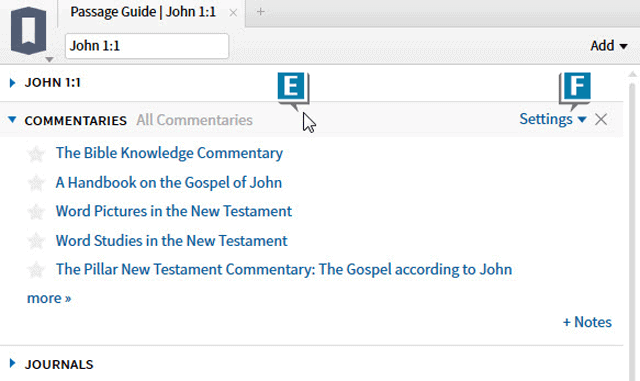Click the vertical scrollbar track
Viewport: 640px width, 381px height.
tap(632, 233)
